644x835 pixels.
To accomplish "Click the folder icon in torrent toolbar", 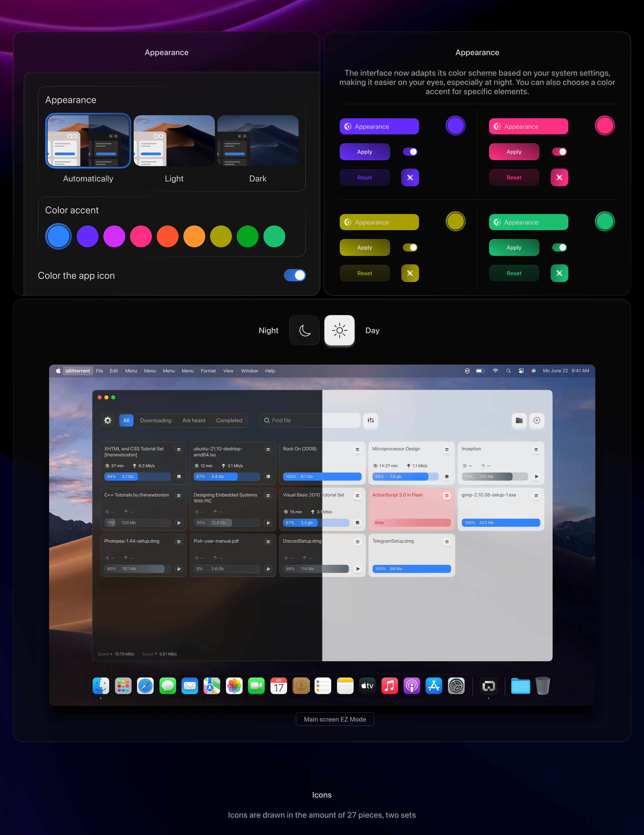I will point(519,420).
